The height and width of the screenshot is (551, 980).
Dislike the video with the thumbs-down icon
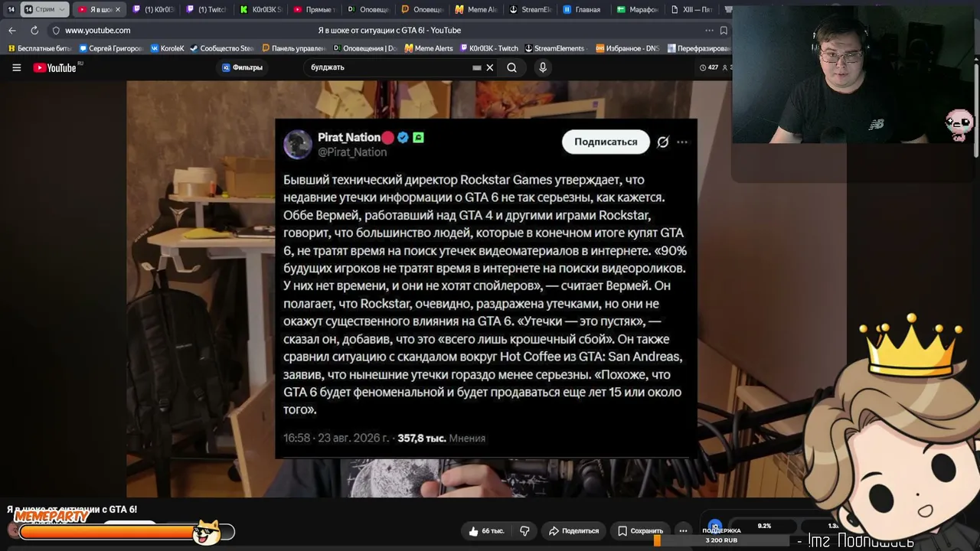click(x=524, y=530)
